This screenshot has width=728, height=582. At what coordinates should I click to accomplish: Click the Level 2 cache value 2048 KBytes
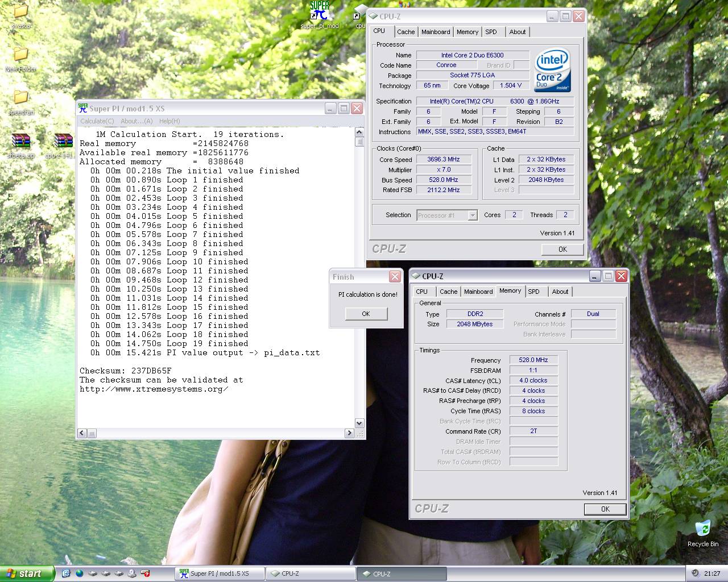[x=546, y=180]
